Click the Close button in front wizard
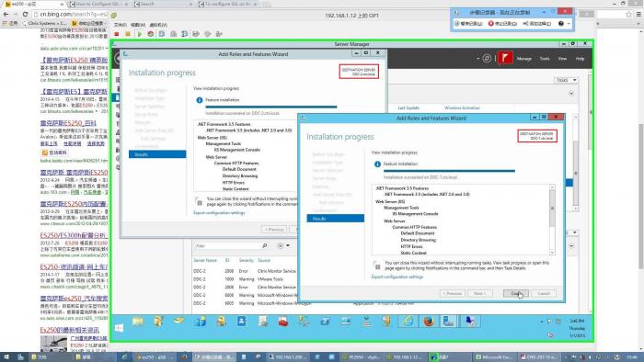Screen dimensions: 644x362 tap(516, 293)
